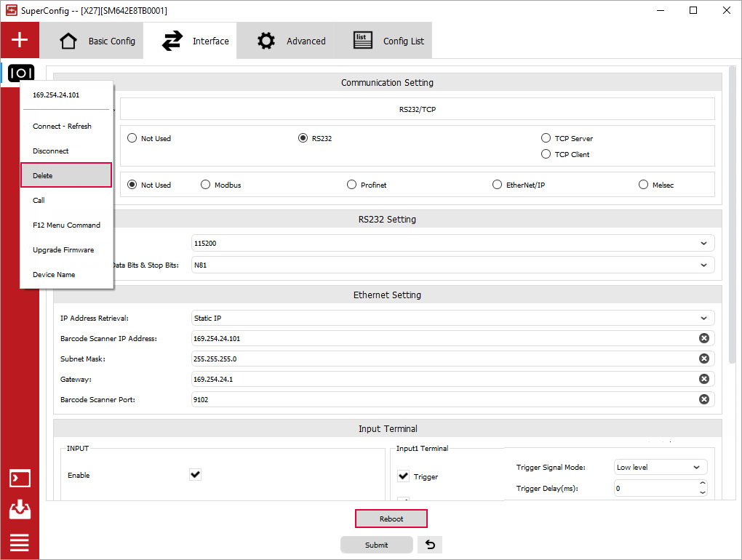Toggle the INPUT Enable checkbox
Screen dimensions: 742x560
click(195, 475)
